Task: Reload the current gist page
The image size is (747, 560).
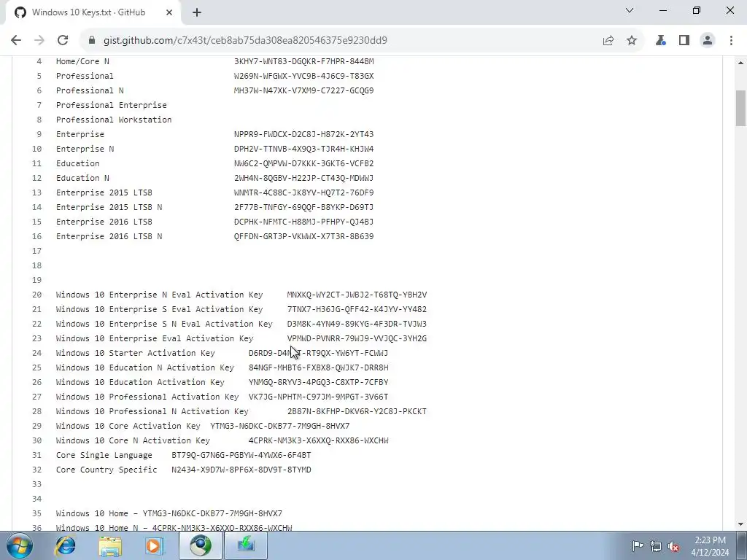Action: pos(63,40)
